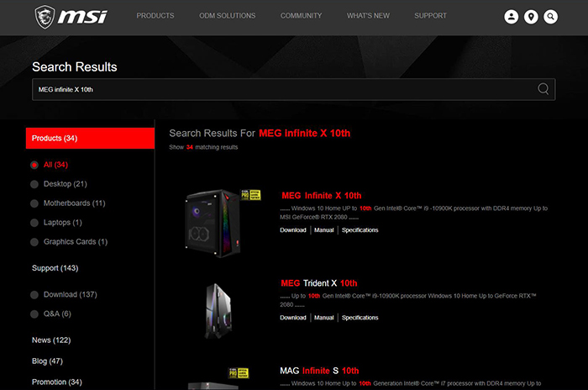Viewport: 588px width, 390px height.
Task: Open the PRODUCTS menu
Action: point(155,16)
